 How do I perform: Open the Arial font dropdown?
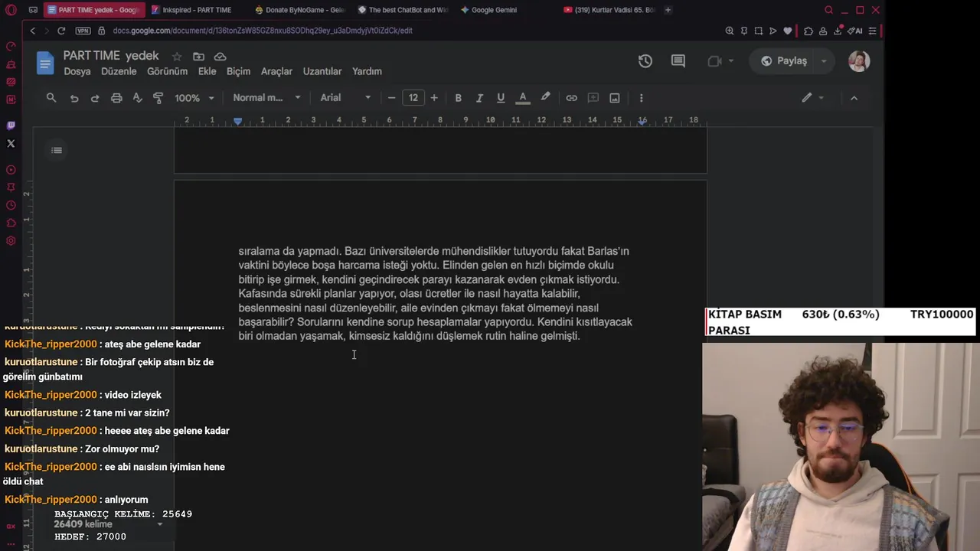(x=345, y=98)
